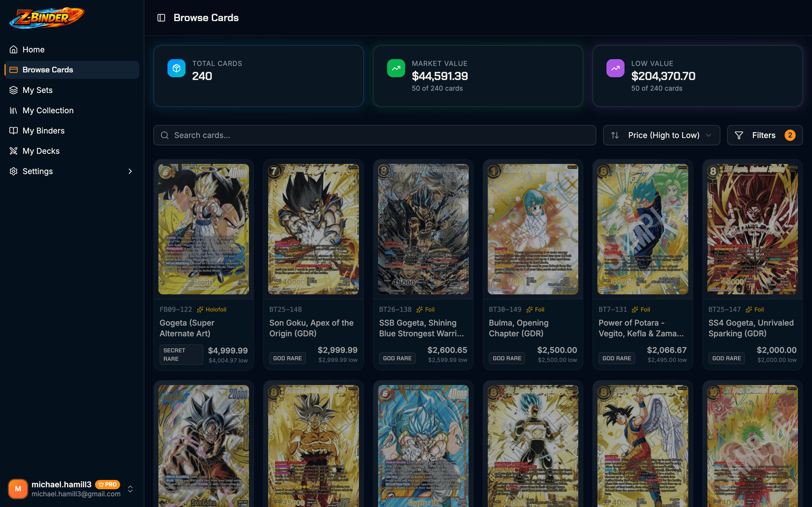The width and height of the screenshot is (812, 507).
Task: Click the Total Cards cube icon
Action: coord(176,68)
